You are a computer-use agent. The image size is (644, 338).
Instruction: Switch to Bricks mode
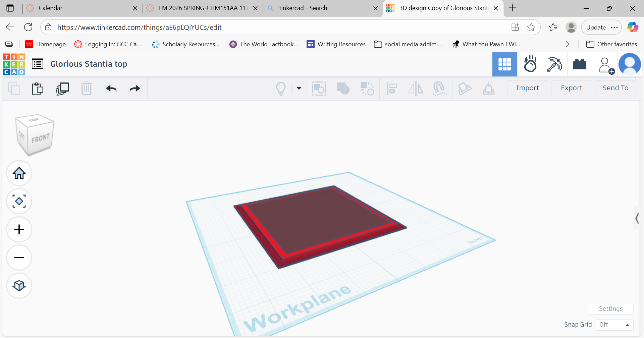579,64
